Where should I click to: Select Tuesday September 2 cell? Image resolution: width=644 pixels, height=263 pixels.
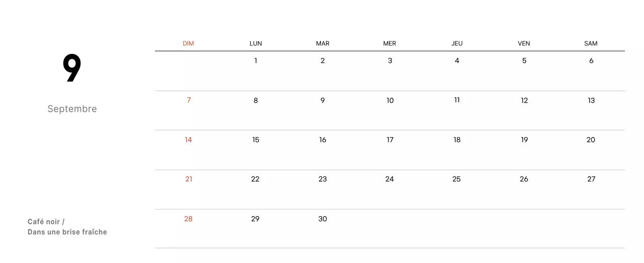pos(323,61)
